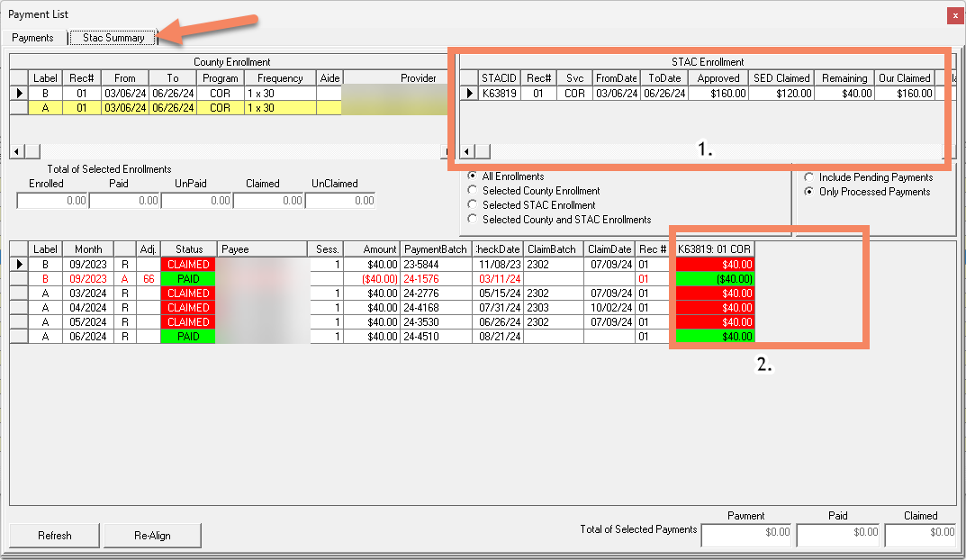The width and height of the screenshot is (966, 560).
Task: Enable Include Pending Payments option
Action: (x=809, y=177)
